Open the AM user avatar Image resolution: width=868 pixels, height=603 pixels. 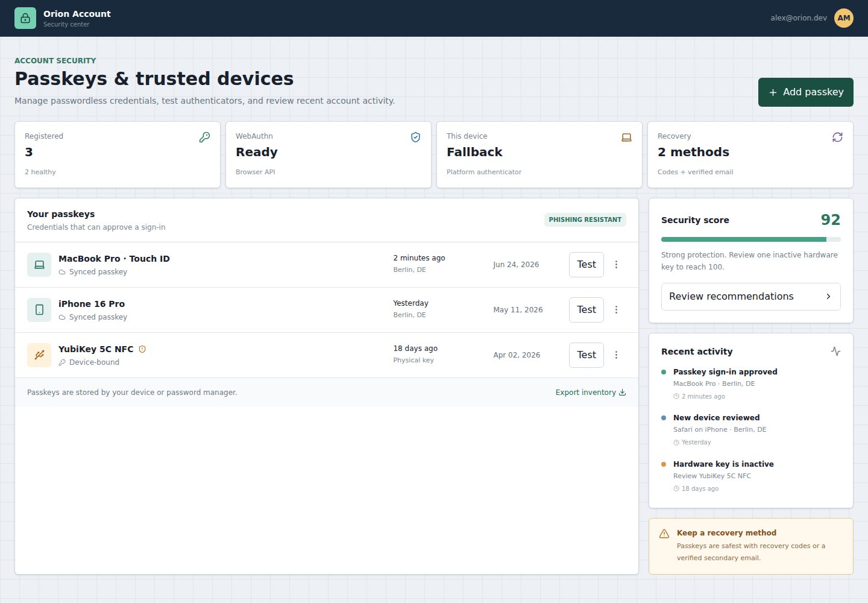844,18
